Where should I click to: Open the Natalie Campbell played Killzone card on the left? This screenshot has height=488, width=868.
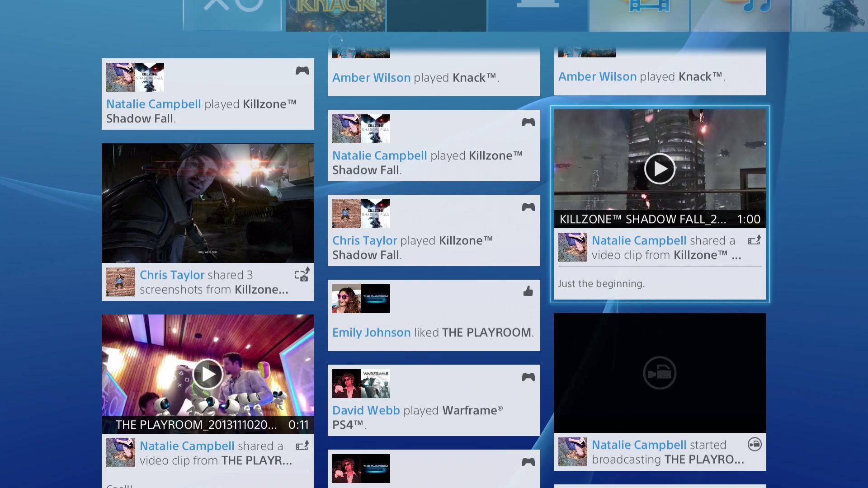tap(208, 94)
